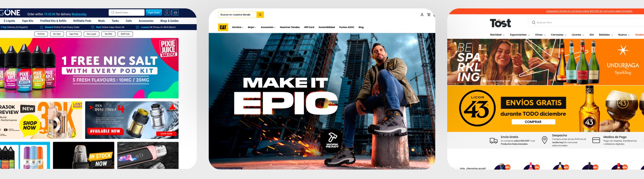Select Shortfills quick filter
Image resolution: width=644 pixels, height=179 pixels.
[109, 34]
